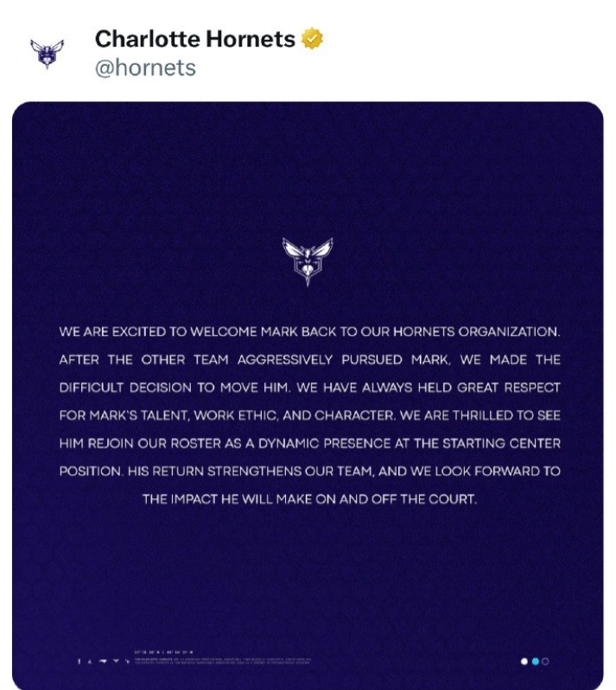The image size is (616, 690).
Task: Select the first white carousel dot
Action: 524,662
